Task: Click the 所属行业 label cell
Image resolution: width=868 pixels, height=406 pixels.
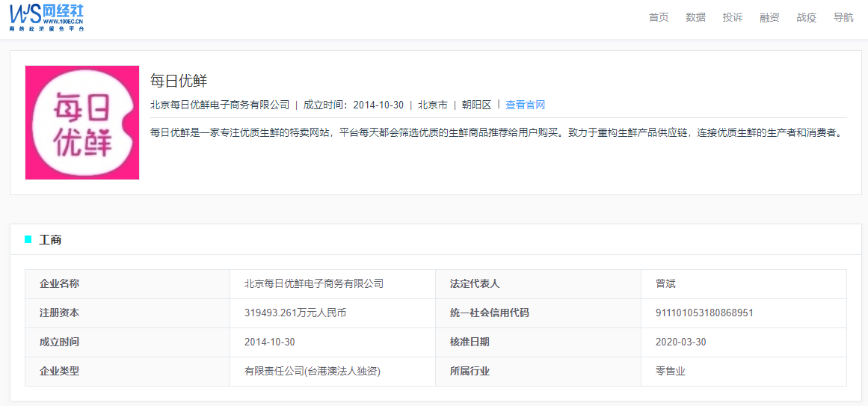Action: click(x=538, y=371)
